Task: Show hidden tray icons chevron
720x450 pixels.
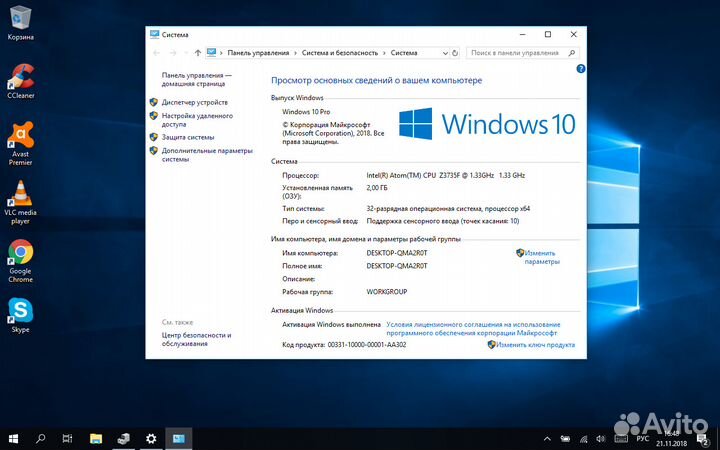Action: point(547,439)
